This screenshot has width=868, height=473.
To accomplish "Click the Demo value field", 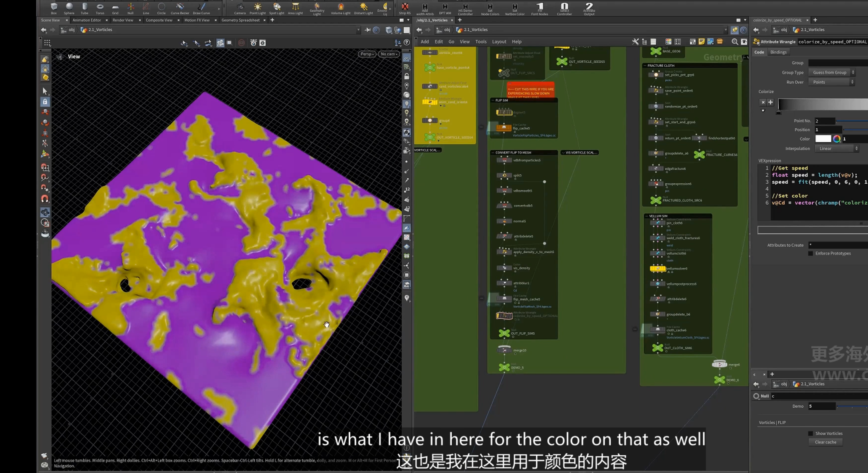I will coord(822,406).
